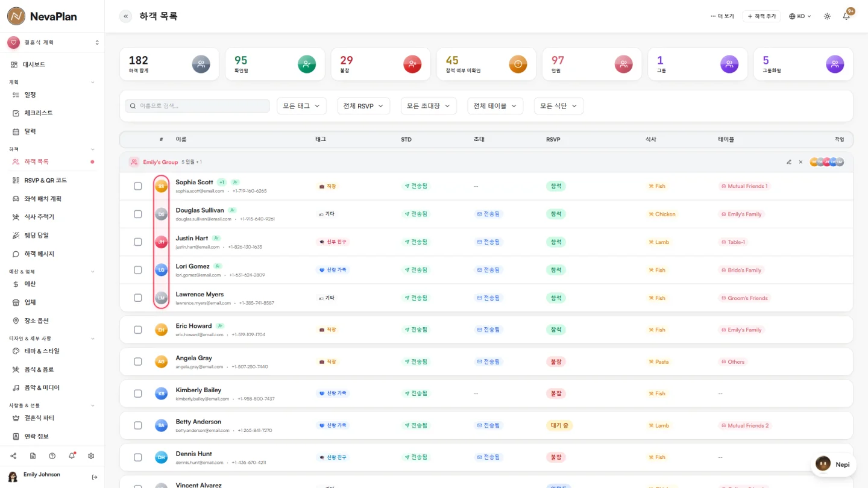This screenshot has width=868, height=488.
Task: Click the Declined (29) stat card icon
Action: (412, 64)
